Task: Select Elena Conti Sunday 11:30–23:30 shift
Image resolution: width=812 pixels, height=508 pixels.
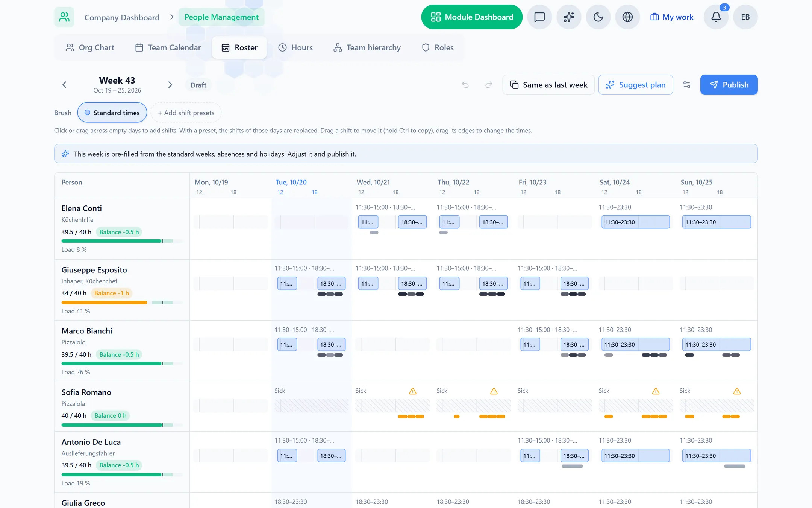Action: click(717, 222)
